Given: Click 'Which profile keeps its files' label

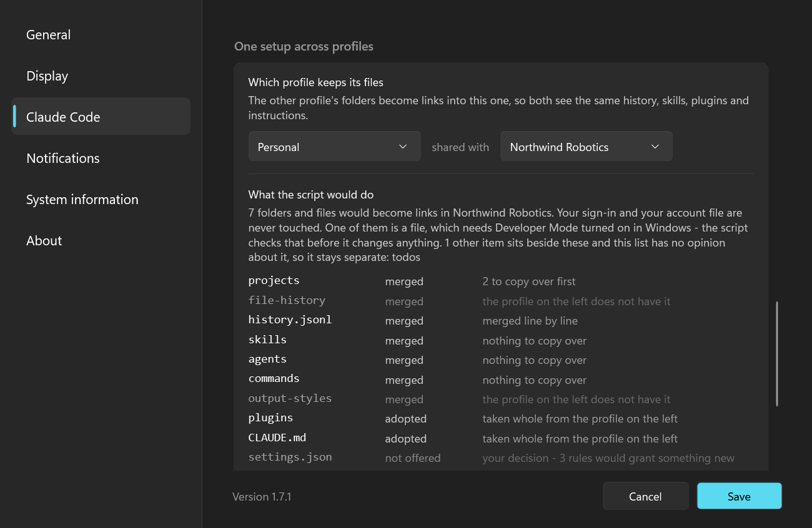Looking at the screenshot, I should (316, 82).
